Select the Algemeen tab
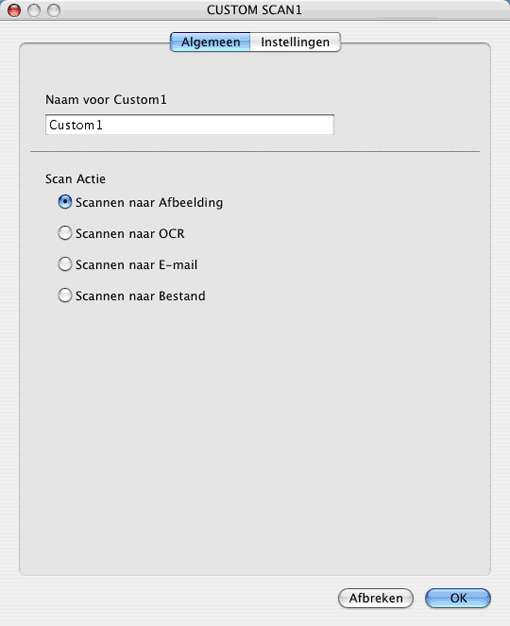This screenshot has width=510, height=626. pos(210,42)
